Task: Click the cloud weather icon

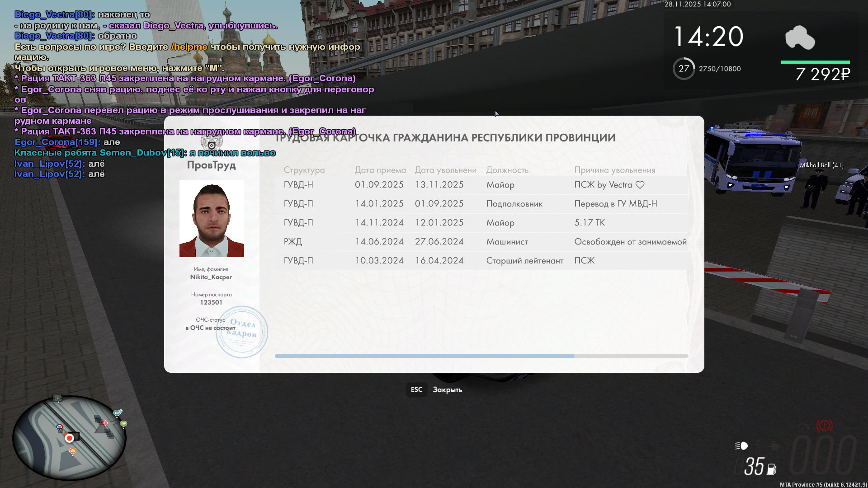Action: coord(800,38)
